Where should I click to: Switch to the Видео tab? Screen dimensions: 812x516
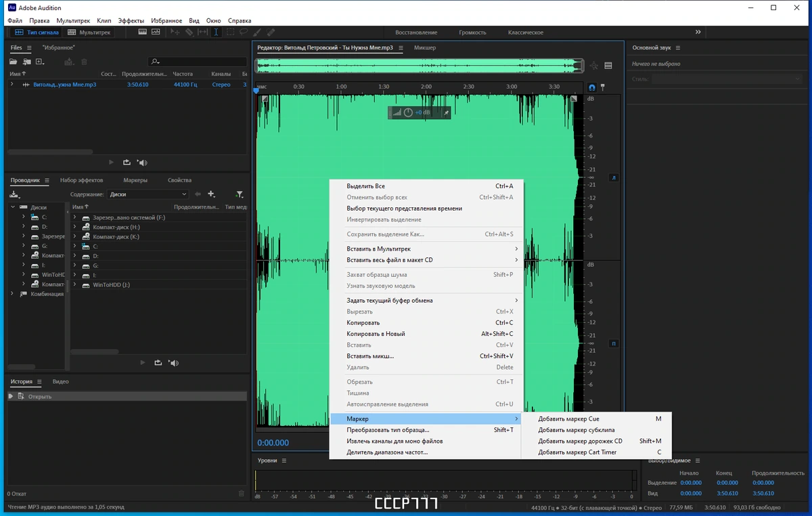pos(60,381)
